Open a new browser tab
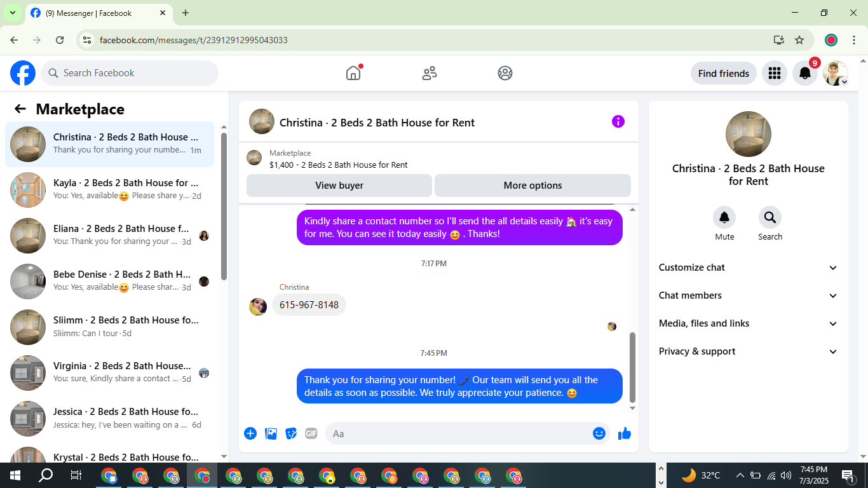The width and height of the screenshot is (868, 488). click(x=186, y=13)
